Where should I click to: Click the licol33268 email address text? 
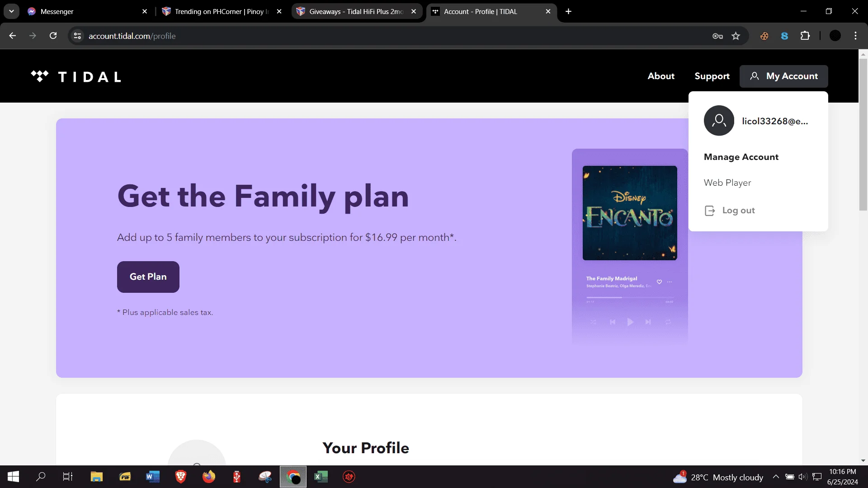(x=775, y=121)
